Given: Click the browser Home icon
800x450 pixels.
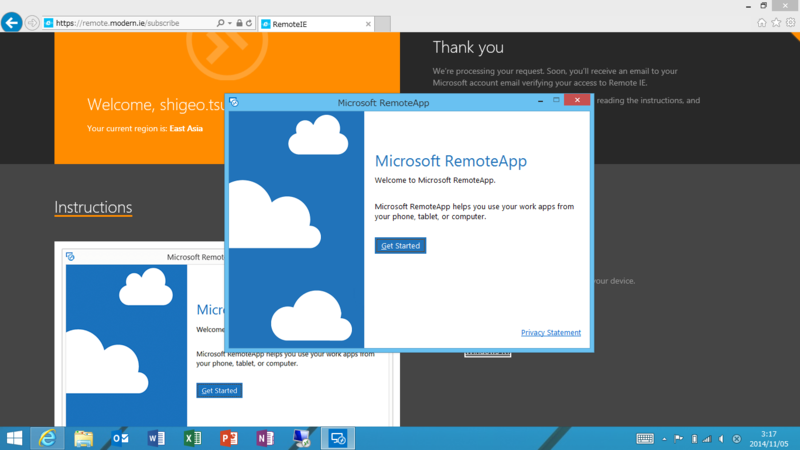Looking at the screenshot, I should click(762, 22).
